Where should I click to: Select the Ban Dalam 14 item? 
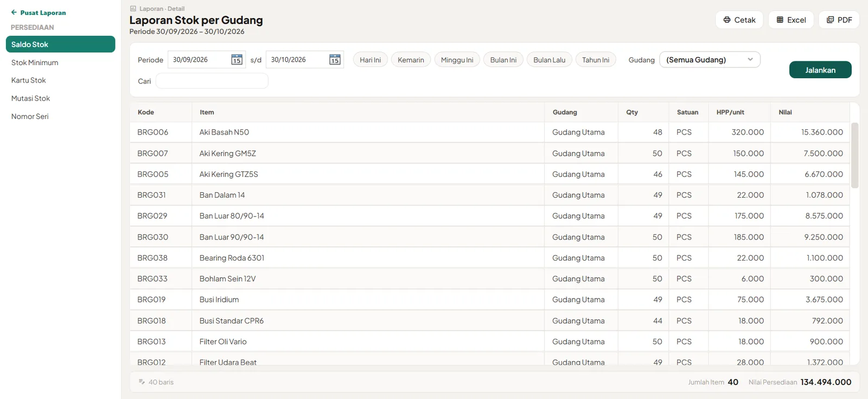[x=222, y=195]
